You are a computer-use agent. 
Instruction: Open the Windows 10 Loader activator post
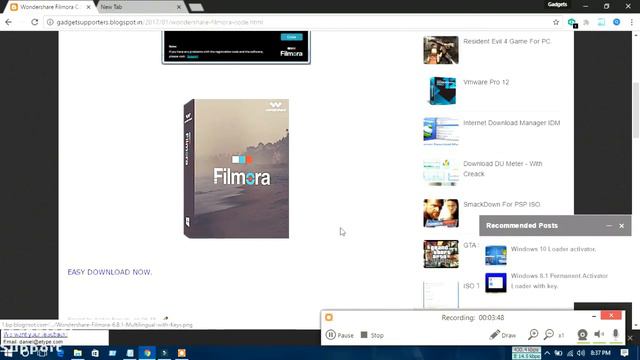click(x=553, y=249)
